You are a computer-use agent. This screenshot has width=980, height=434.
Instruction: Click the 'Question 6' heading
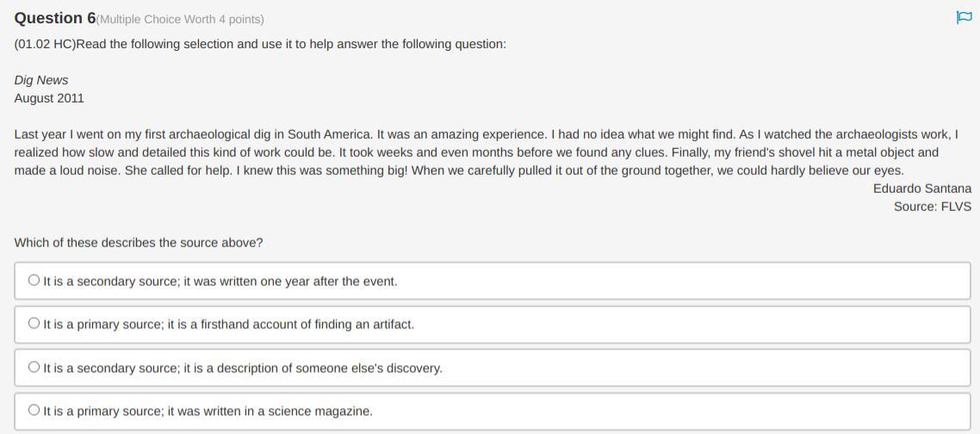point(55,18)
